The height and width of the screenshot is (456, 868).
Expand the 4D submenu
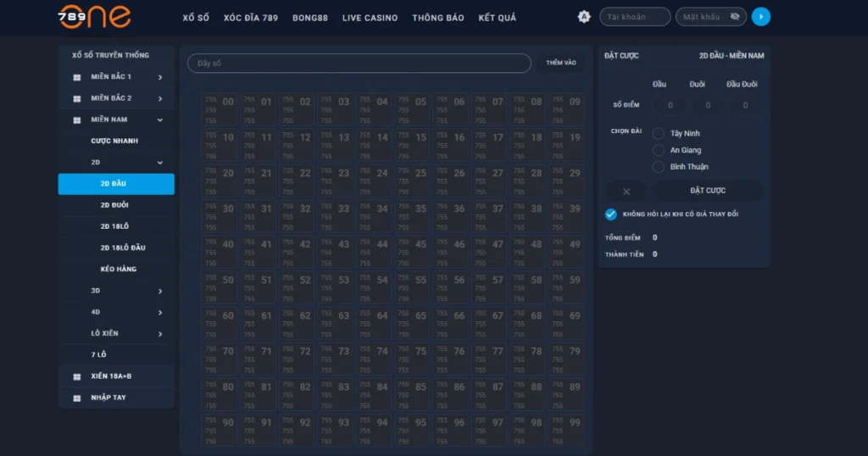coord(160,313)
